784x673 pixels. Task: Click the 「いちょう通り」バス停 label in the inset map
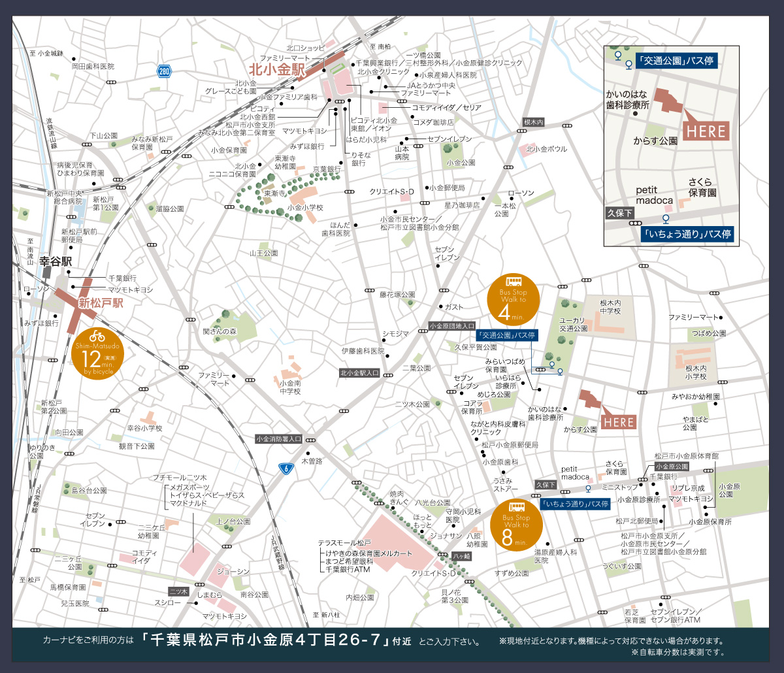[687, 234]
